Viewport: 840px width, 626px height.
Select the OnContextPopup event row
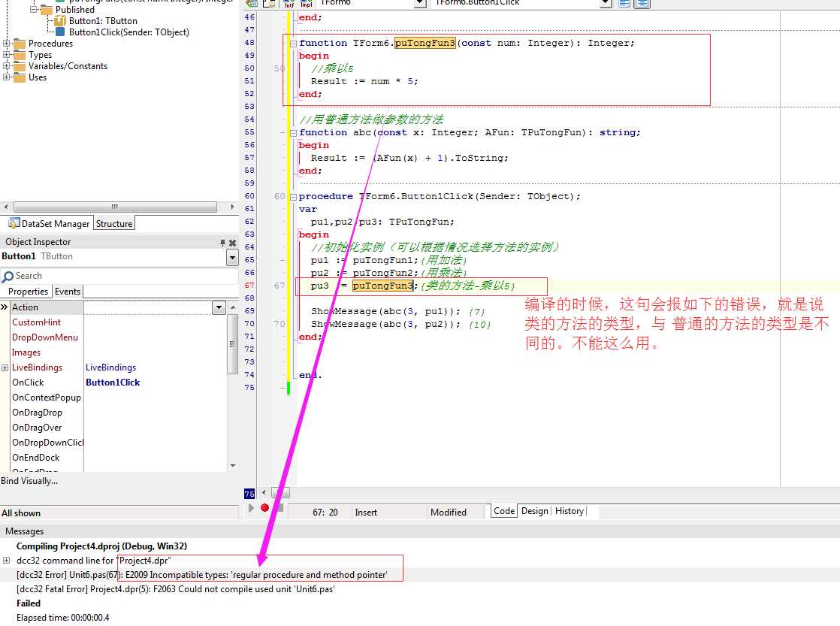[119, 398]
